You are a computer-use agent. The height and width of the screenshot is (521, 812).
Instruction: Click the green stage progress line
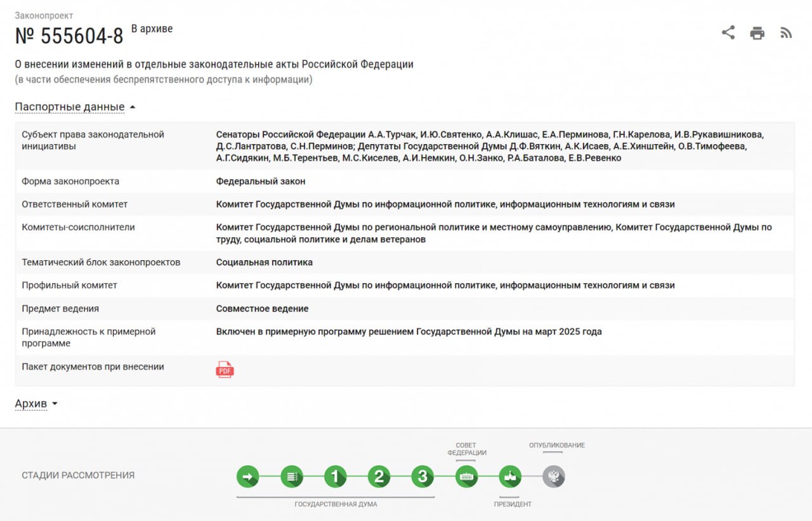coord(400,476)
